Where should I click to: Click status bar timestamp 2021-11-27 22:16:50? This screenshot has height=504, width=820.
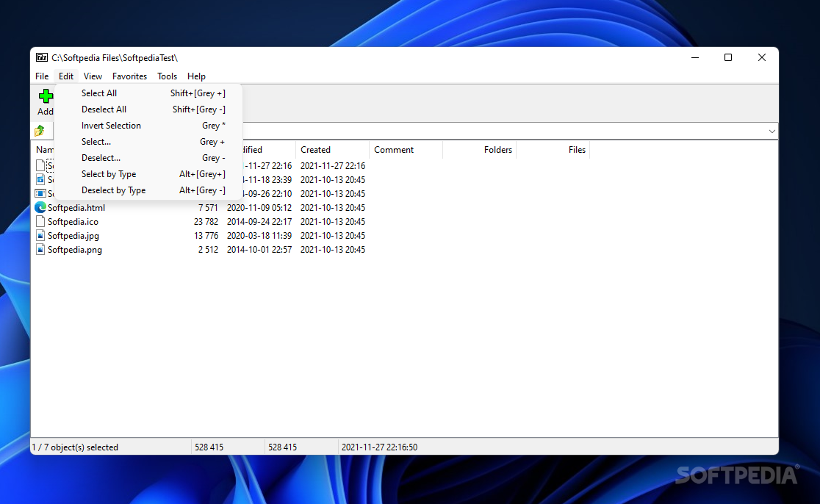tap(379, 447)
